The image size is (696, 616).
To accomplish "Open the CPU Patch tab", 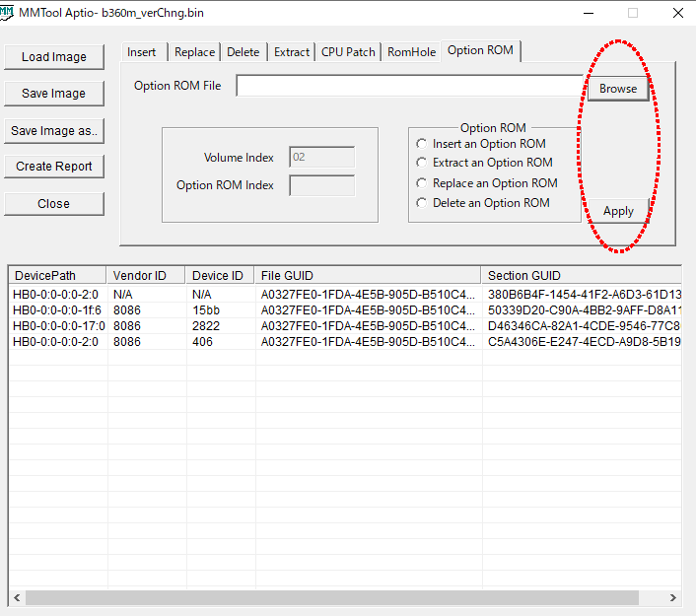I will [348, 52].
